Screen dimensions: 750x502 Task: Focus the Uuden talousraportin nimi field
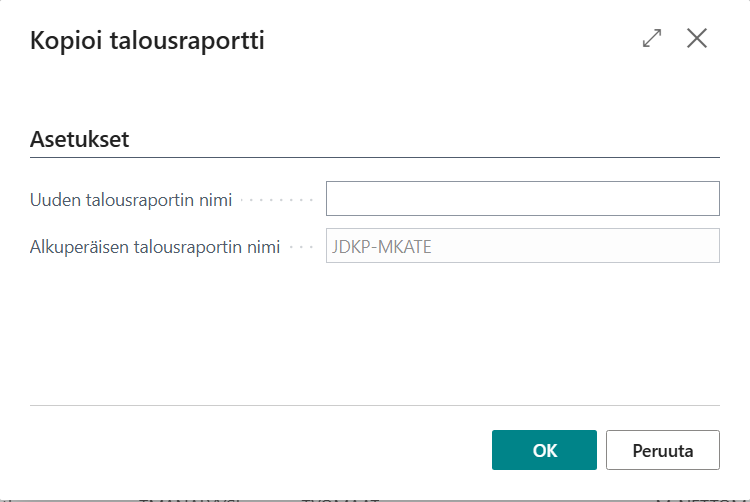coord(522,199)
